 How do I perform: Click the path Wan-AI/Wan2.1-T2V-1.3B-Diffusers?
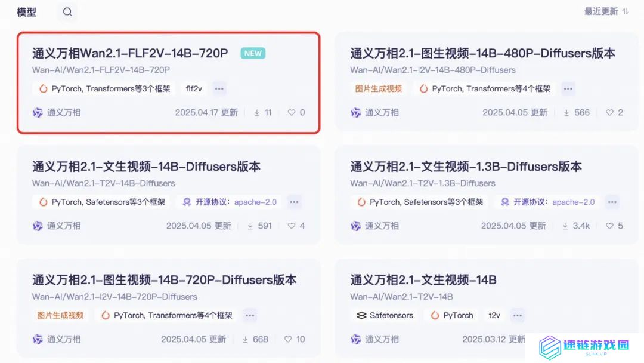[423, 184]
